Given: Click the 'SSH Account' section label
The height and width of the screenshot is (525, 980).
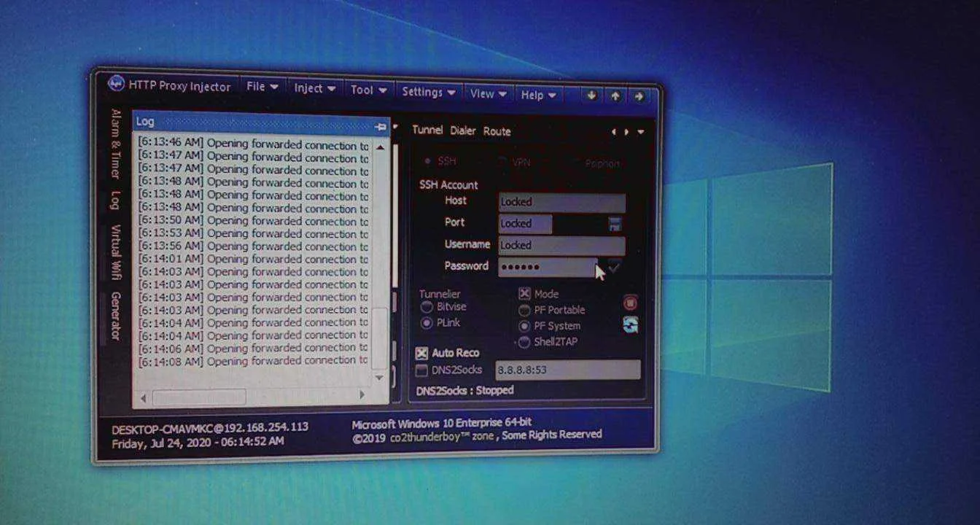Looking at the screenshot, I should click(448, 184).
